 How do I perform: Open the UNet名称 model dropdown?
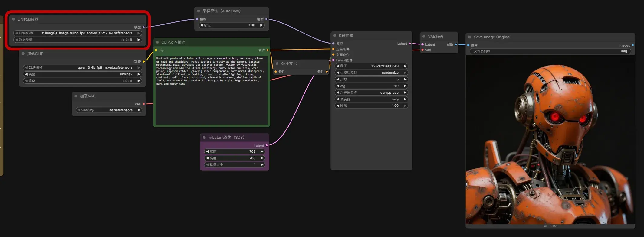pos(78,33)
